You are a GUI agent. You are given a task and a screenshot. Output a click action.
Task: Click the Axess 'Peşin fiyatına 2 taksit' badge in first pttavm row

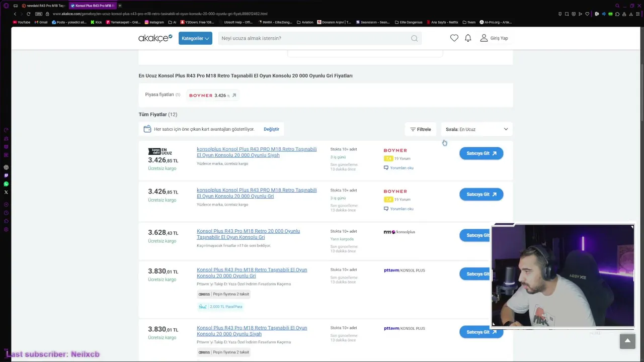tap(224, 294)
